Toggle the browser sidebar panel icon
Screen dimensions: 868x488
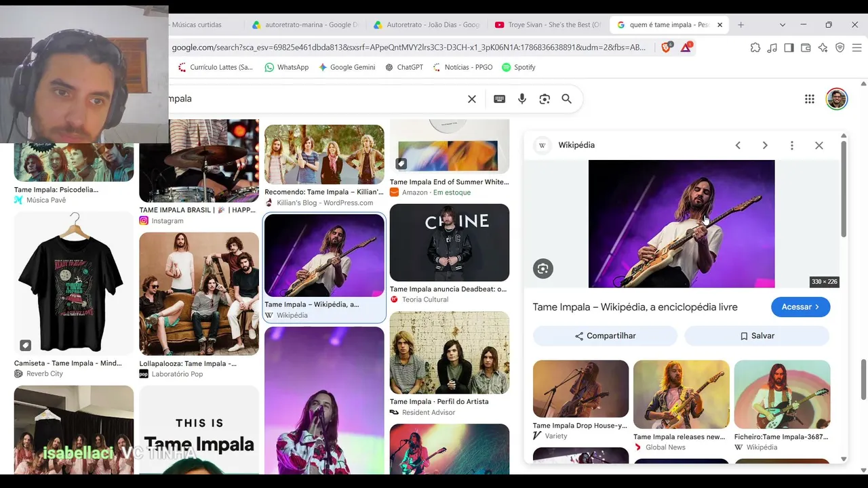click(x=789, y=47)
